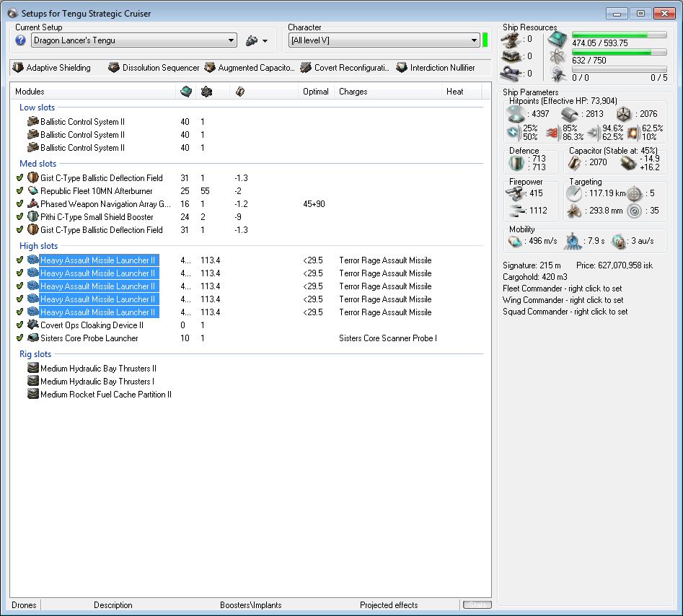Click the capacitor column header icon
The image size is (683, 616).
[240, 92]
